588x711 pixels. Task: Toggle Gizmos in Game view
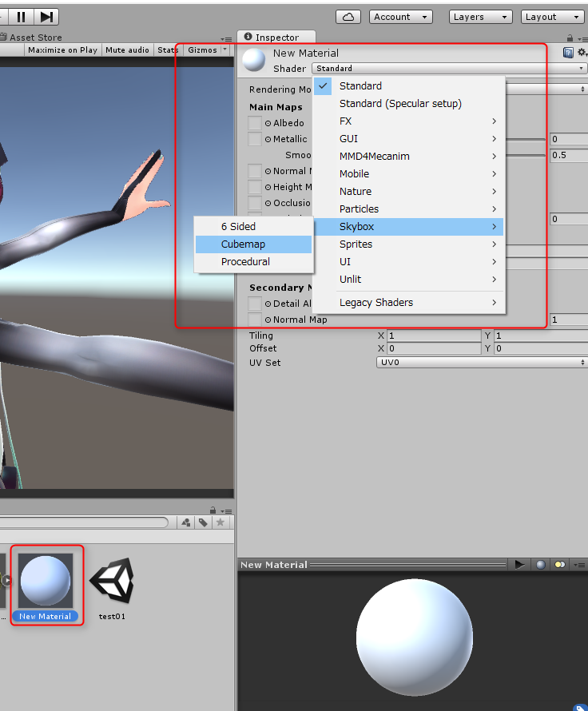point(203,50)
